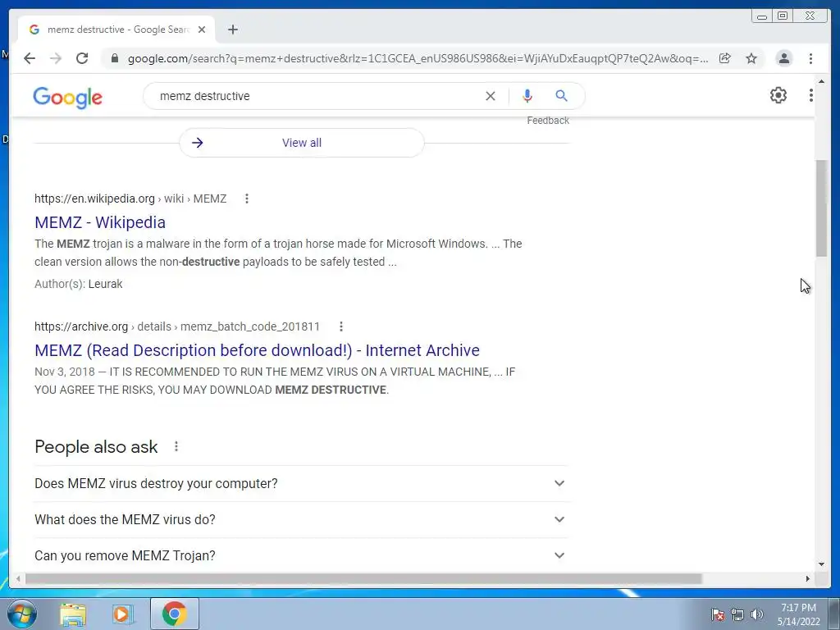Click into the Google search input field
840x630 pixels.
click(x=316, y=96)
